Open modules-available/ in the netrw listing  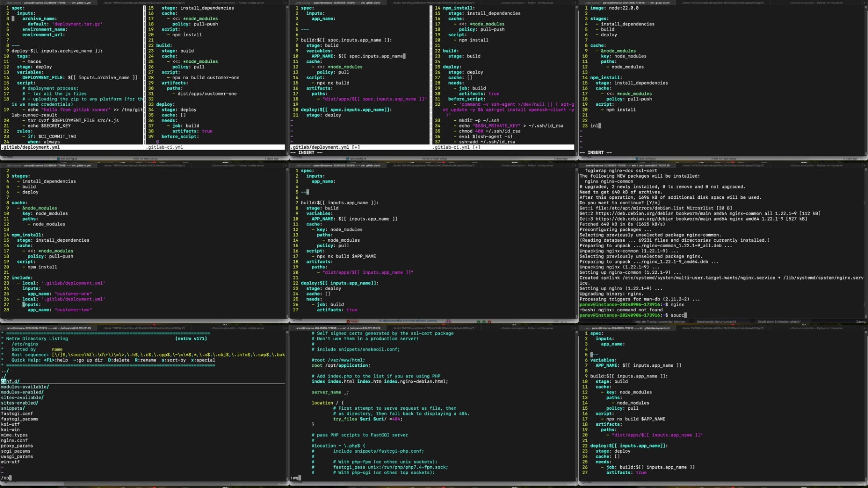pyautogui.click(x=25, y=387)
